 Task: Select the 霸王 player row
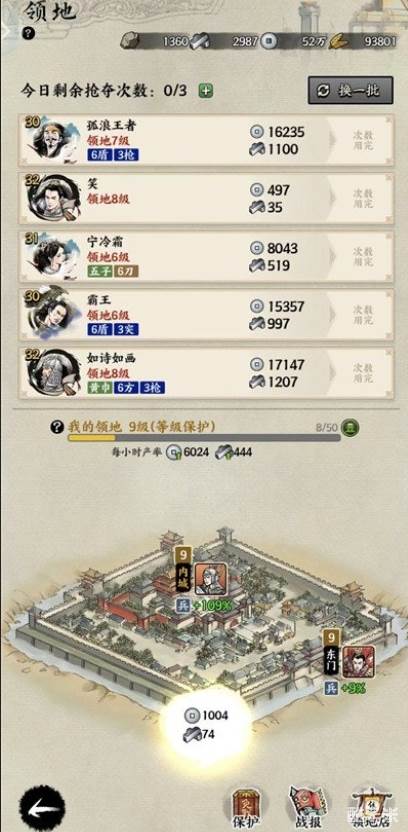click(207, 315)
